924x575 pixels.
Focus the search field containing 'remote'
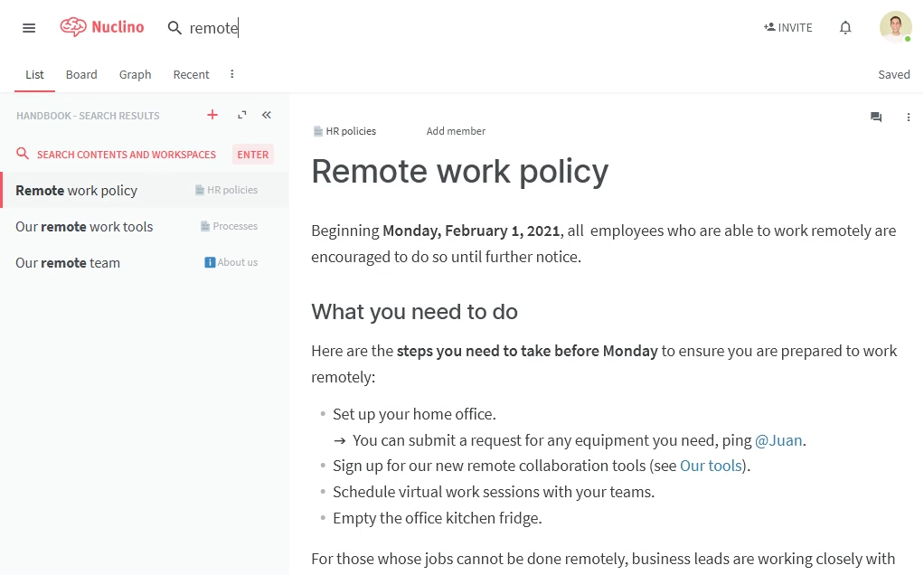click(214, 28)
